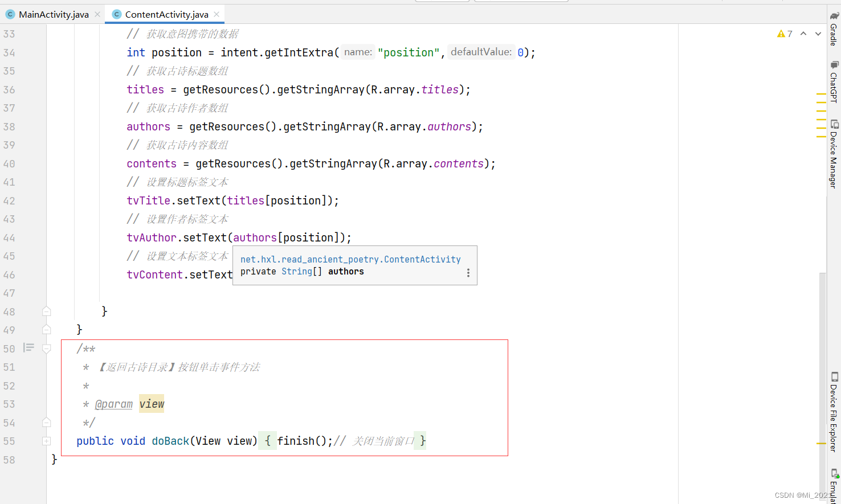The width and height of the screenshot is (841, 504).
Task: Open the ChatGPT side panel
Action: (x=834, y=81)
